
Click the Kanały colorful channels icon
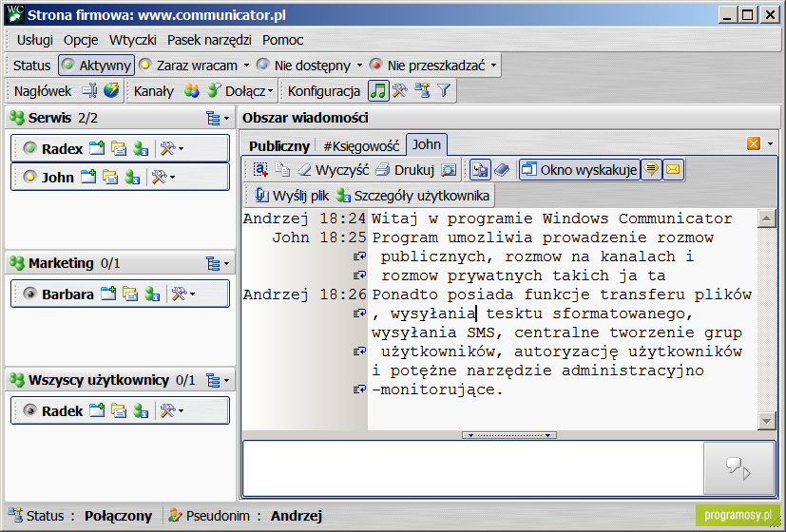point(191,90)
